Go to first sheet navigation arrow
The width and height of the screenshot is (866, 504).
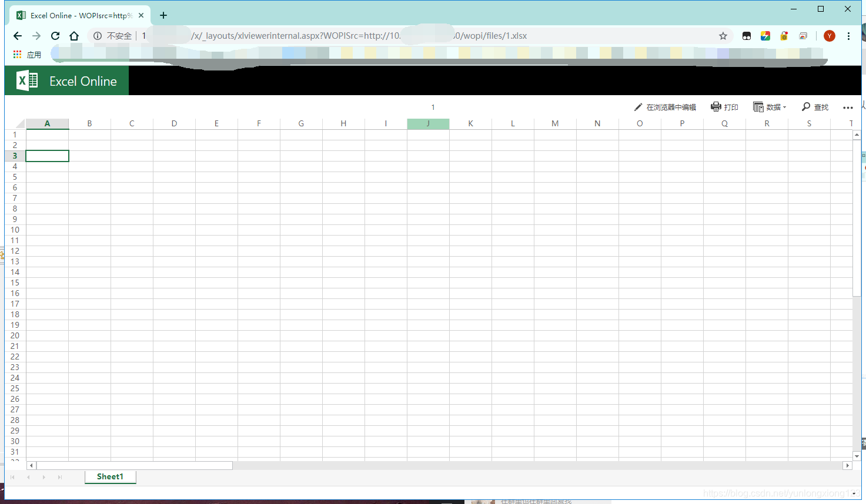(12, 477)
